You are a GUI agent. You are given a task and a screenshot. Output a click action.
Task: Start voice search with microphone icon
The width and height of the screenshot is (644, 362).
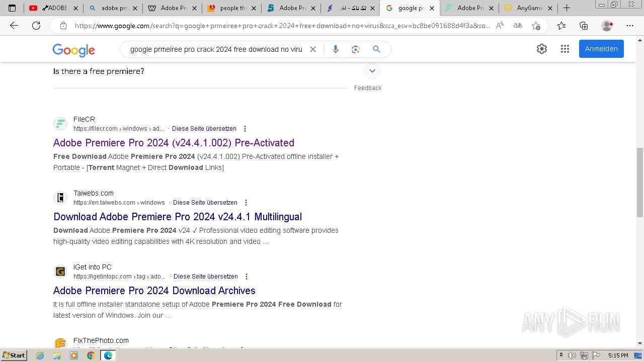click(336, 49)
